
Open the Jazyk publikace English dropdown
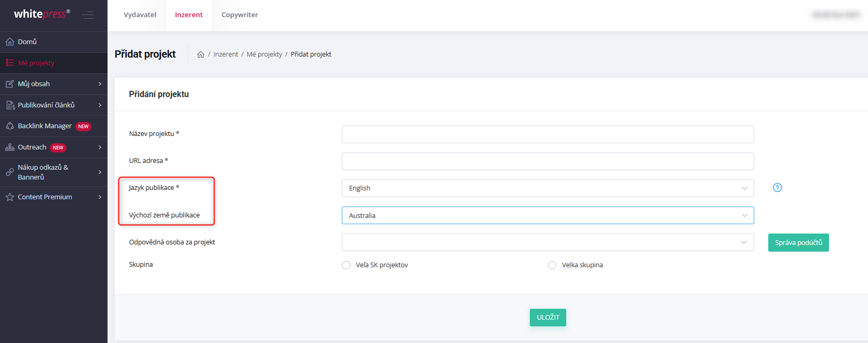(547, 188)
